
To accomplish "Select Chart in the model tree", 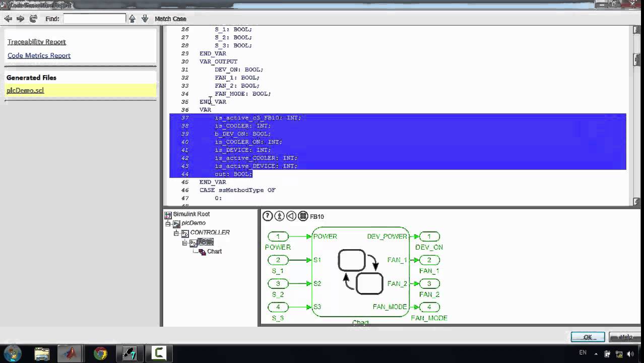I will click(214, 252).
